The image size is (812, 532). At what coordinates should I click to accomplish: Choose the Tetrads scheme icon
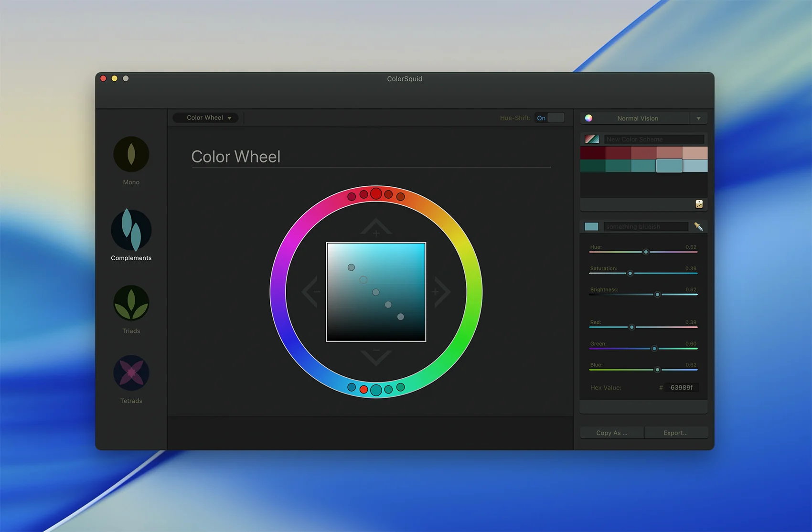(x=131, y=373)
